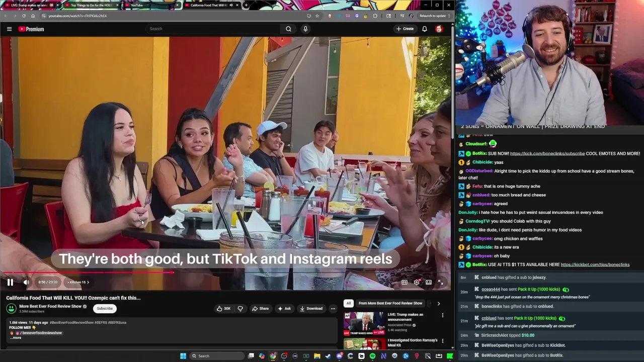
Task: Open options for Trump announcement recommendation
Action: point(443,315)
